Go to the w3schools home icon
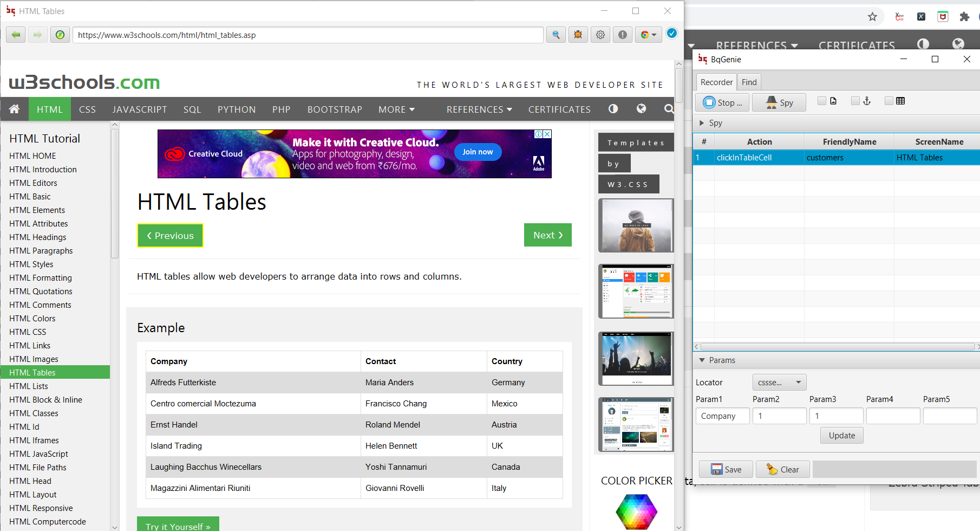Image resolution: width=980 pixels, height=531 pixels. tap(15, 109)
